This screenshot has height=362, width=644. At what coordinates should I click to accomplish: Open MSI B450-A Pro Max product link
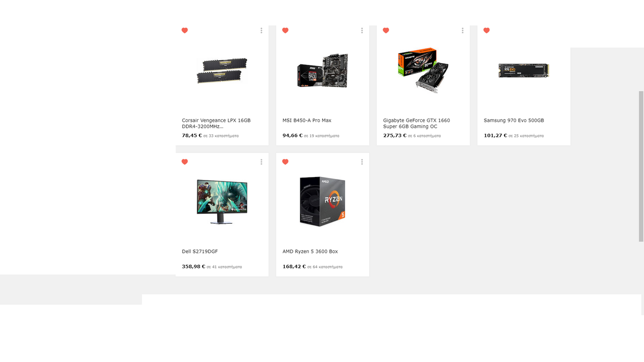point(307,120)
